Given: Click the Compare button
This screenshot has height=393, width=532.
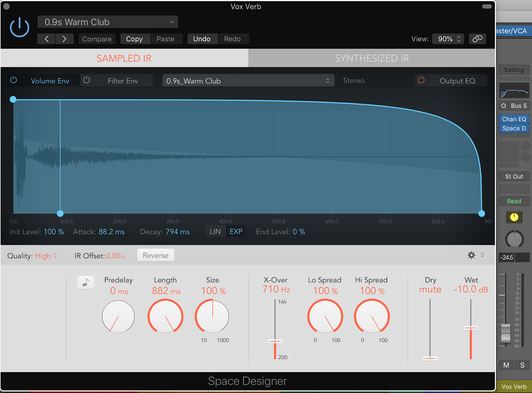Looking at the screenshot, I should click(97, 39).
